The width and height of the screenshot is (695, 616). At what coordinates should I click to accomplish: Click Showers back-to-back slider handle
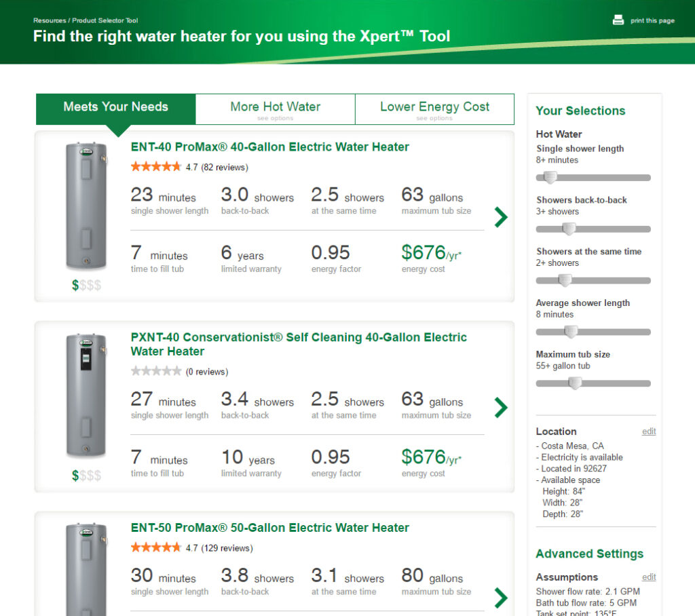pyautogui.click(x=569, y=229)
